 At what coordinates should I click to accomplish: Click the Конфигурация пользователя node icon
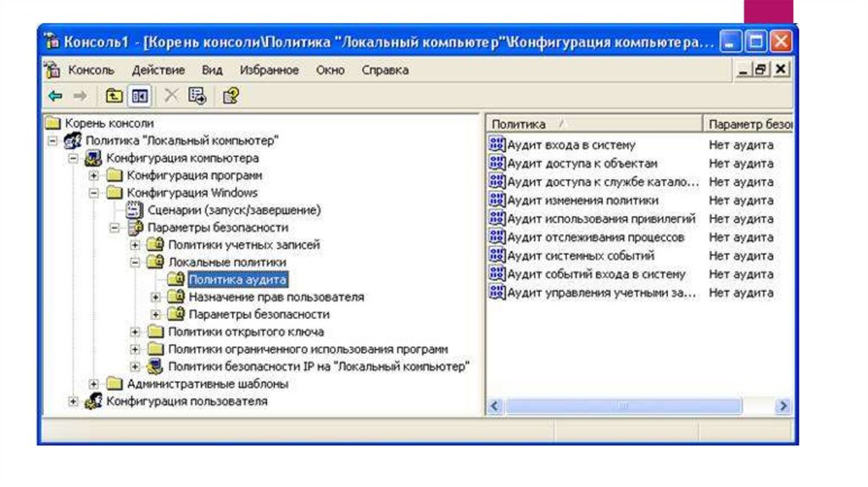coord(93,401)
